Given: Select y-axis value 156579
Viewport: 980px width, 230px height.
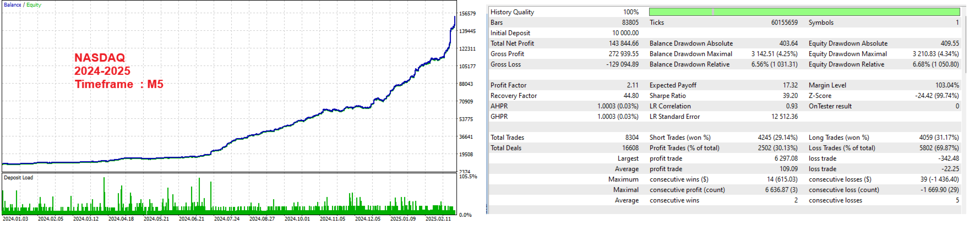Looking at the screenshot, I should [467, 14].
